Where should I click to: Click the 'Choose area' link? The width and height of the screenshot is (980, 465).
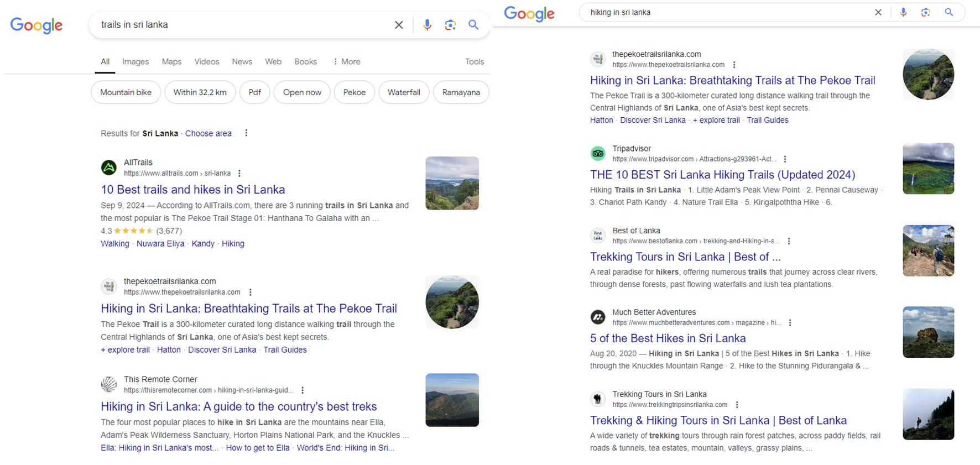coord(208,133)
